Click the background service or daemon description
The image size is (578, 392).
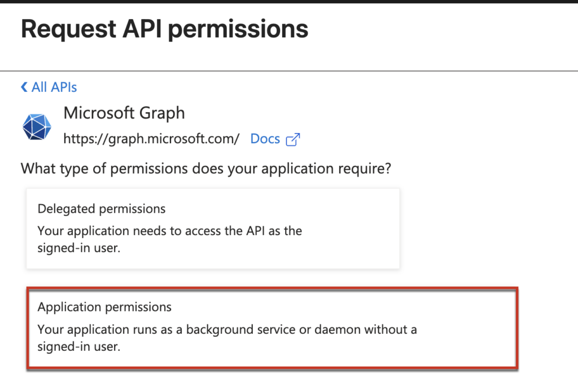[x=227, y=329]
